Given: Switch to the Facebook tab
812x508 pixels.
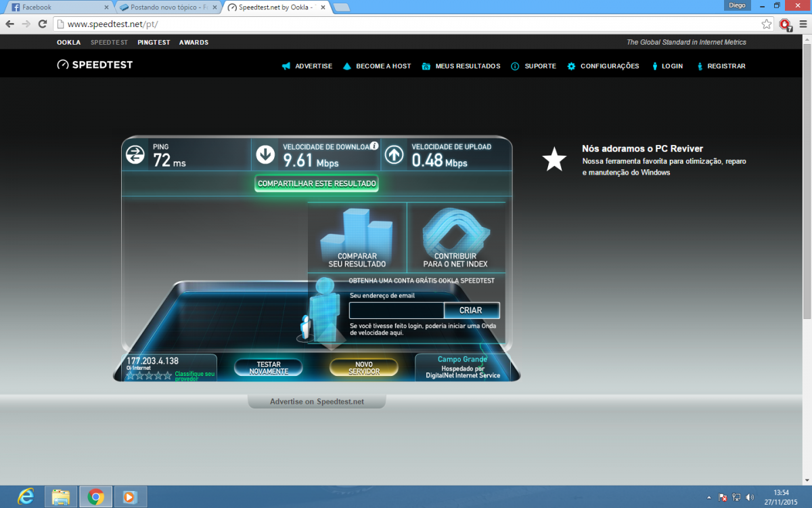Looking at the screenshot, I should 60,7.
